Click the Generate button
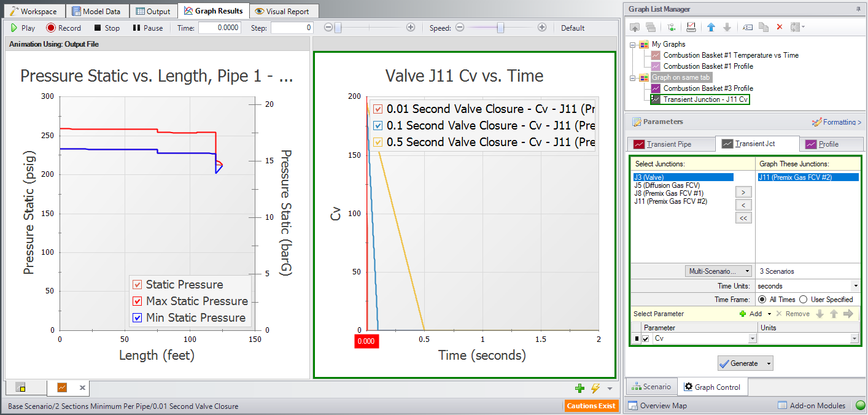The height and width of the screenshot is (415, 868). pos(739,363)
